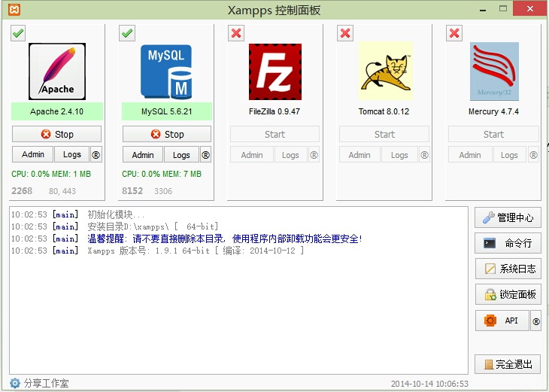This screenshot has width=549, height=392.
Task: Click the Xampps 版本号 1.9.1 log line
Action: coord(158,251)
